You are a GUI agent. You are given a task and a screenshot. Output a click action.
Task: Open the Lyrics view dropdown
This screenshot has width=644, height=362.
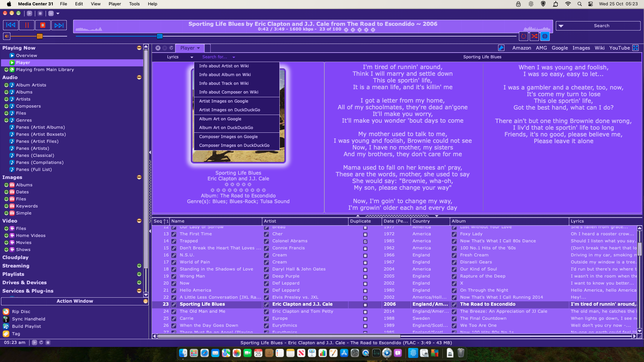pyautogui.click(x=180, y=57)
